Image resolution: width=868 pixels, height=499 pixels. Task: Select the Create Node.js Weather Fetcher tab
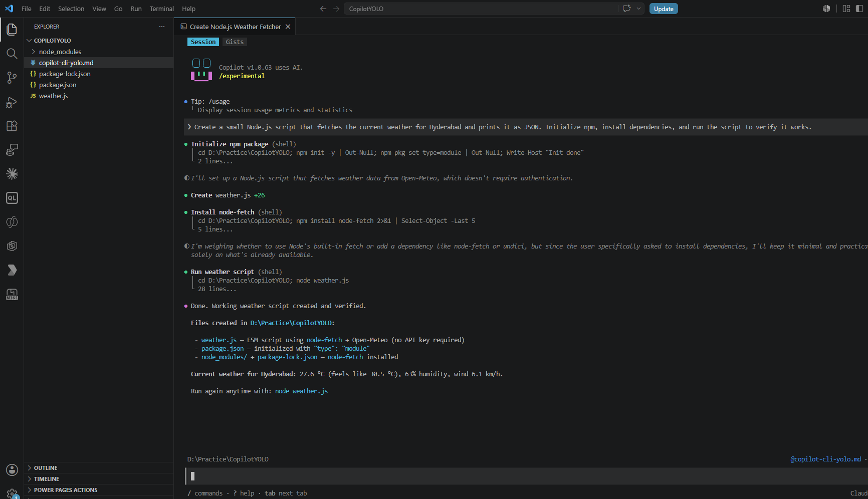click(235, 27)
